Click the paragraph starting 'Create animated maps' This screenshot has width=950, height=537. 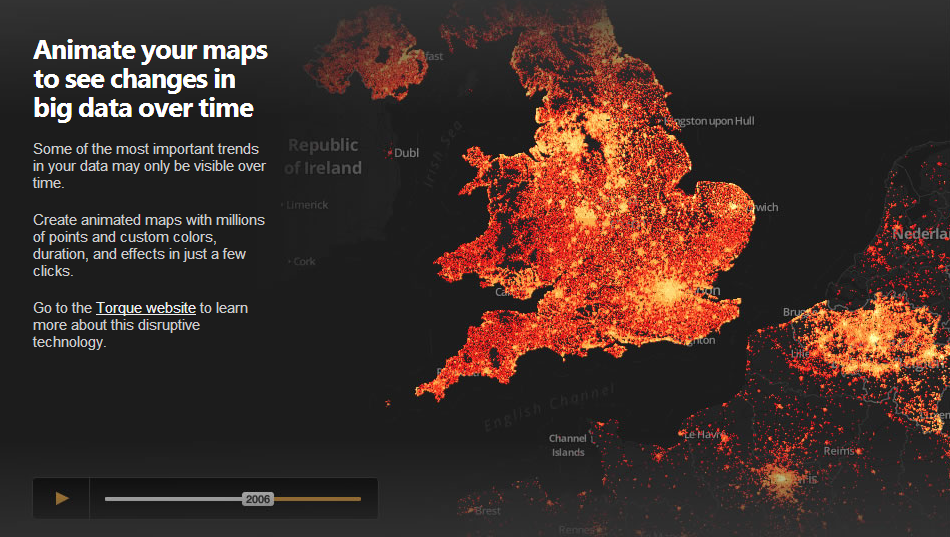click(149, 245)
